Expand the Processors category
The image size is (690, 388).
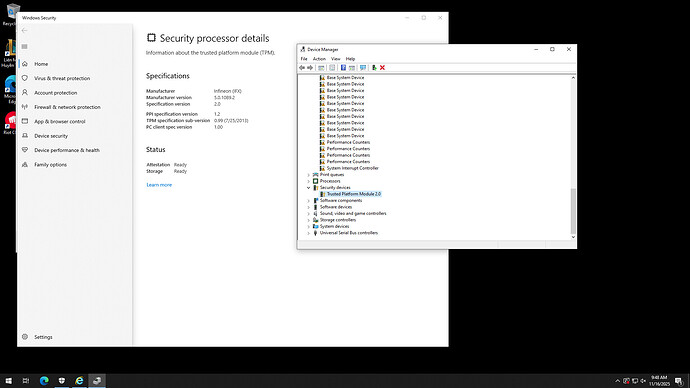point(308,181)
